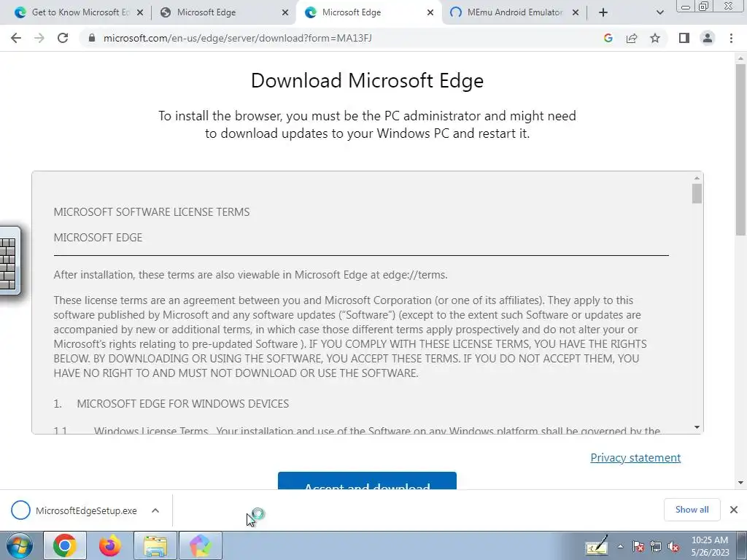Open Action Center flag icon
Screen dimensions: 747x560
pyautogui.click(x=638, y=547)
